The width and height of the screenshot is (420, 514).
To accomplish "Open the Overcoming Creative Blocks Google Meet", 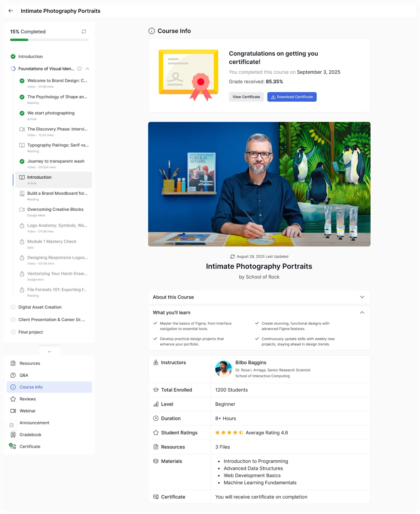I will [54, 212].
